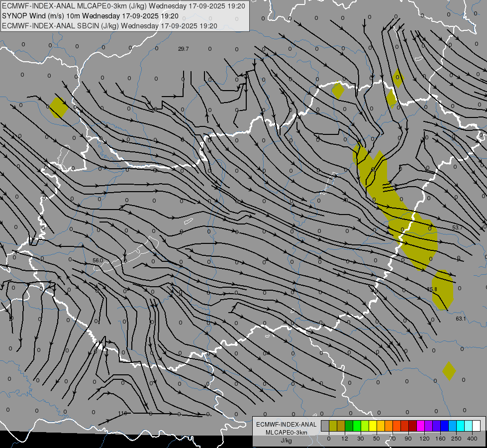This screenshot has height=448, width=487.
Task: Select the MLCAPE0-3km title line
Action: (123, 6)
